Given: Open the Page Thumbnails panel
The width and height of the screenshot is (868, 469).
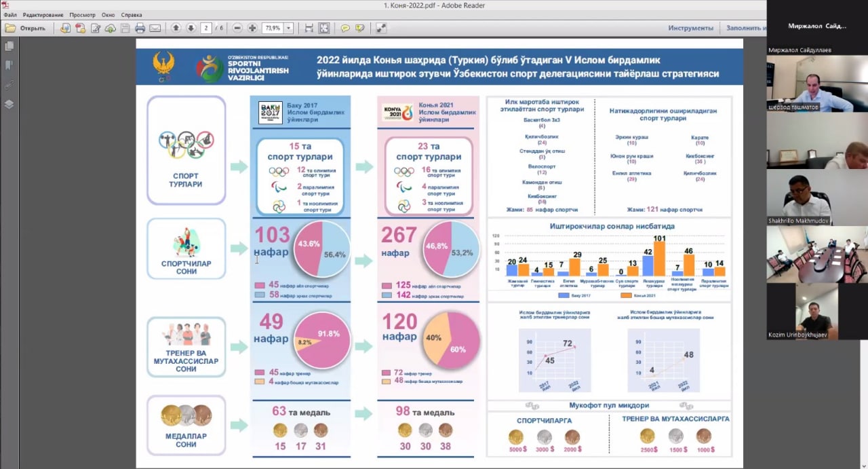Looking at the screenshot, I should [9, 46].
